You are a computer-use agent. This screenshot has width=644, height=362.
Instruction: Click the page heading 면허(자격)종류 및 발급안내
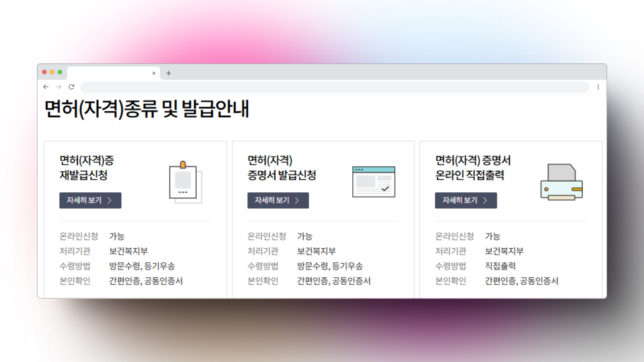coord(147,109)
